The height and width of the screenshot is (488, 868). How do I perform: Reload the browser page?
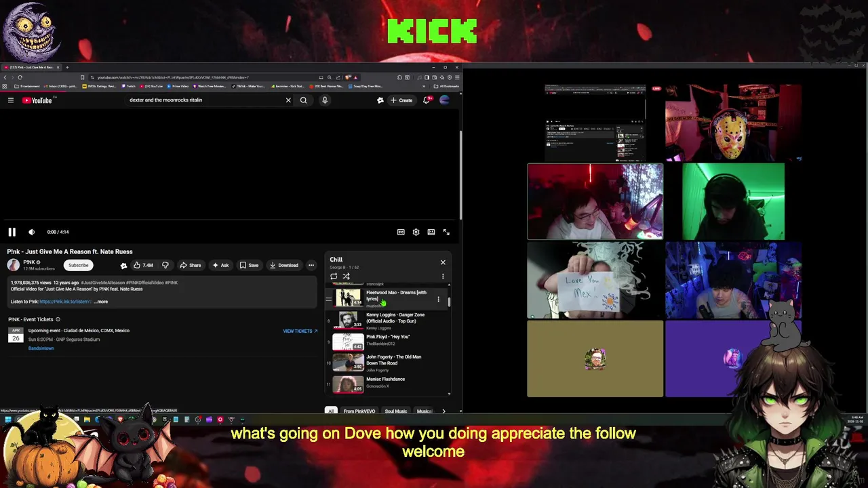[x=20, y=77]
